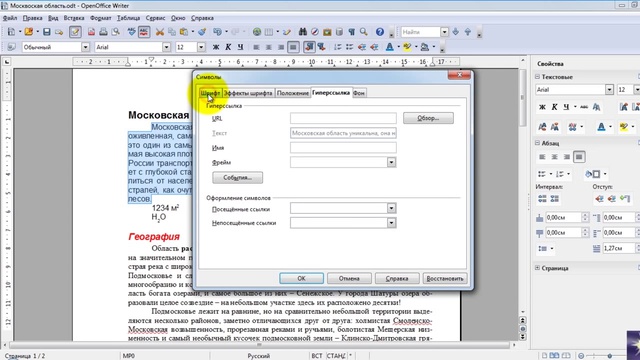This screenshot has width=640, height=360.
Task: Toggle Justified alignment in formatting toolbar
Action: click(293, 47)
